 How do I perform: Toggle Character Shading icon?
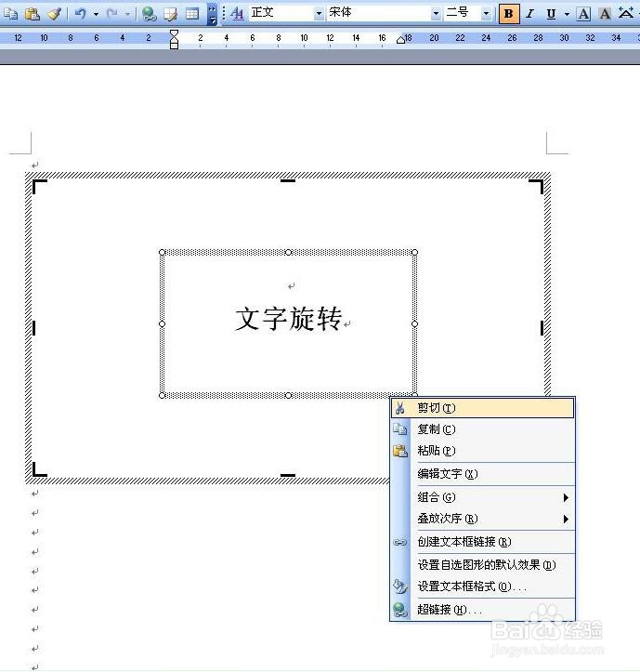tap(605, 14)
